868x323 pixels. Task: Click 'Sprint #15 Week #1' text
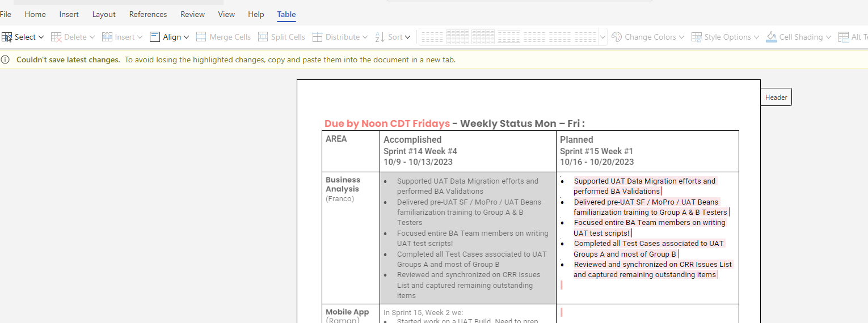(x=596, y=151)
